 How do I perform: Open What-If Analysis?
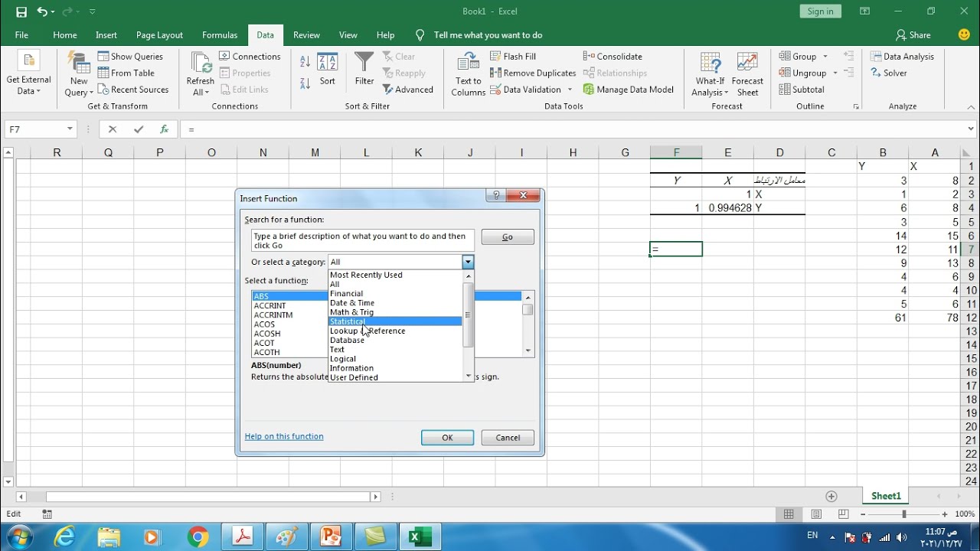(x=710, y=75)
